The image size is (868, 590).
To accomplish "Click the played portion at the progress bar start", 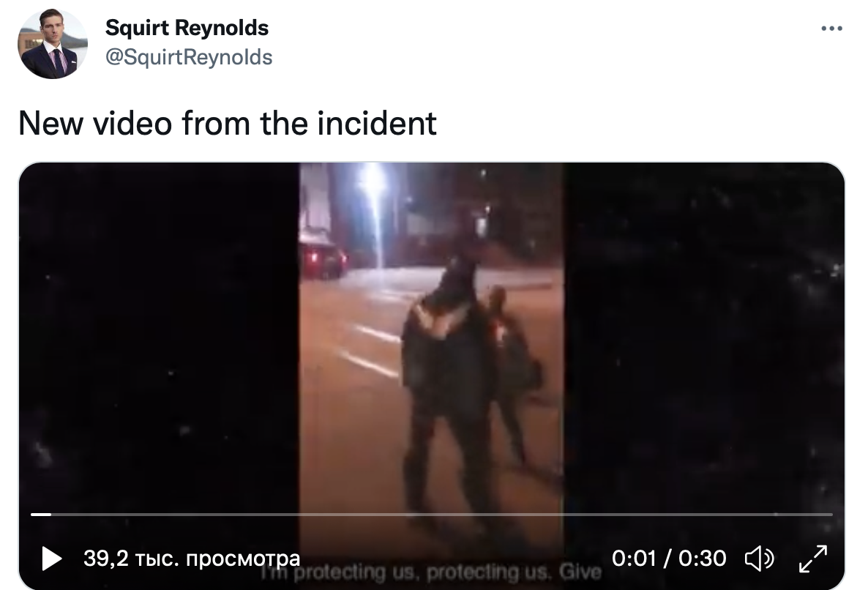I will tap(40, 514).
